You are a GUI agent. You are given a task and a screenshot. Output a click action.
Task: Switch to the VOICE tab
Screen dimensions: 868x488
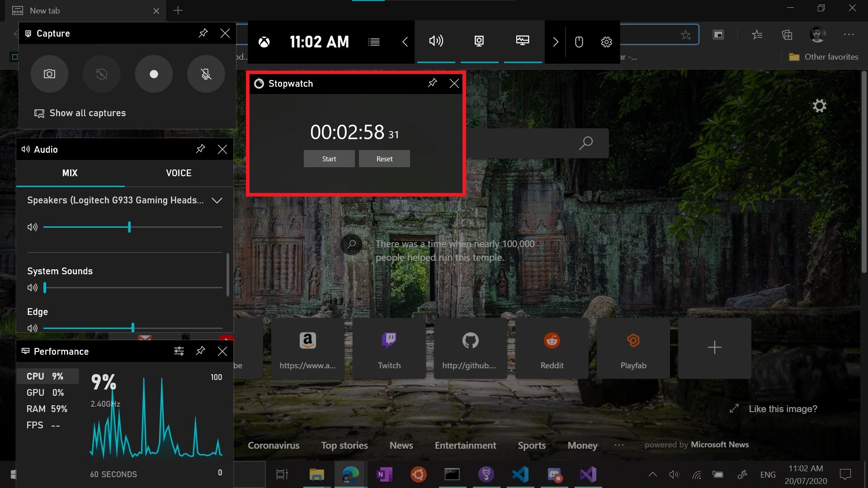(179, 173)
